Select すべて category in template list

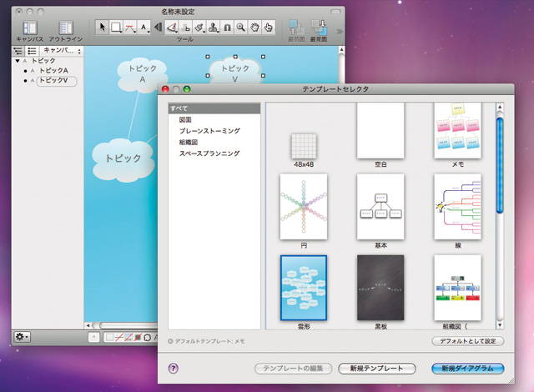pos(214,108)
